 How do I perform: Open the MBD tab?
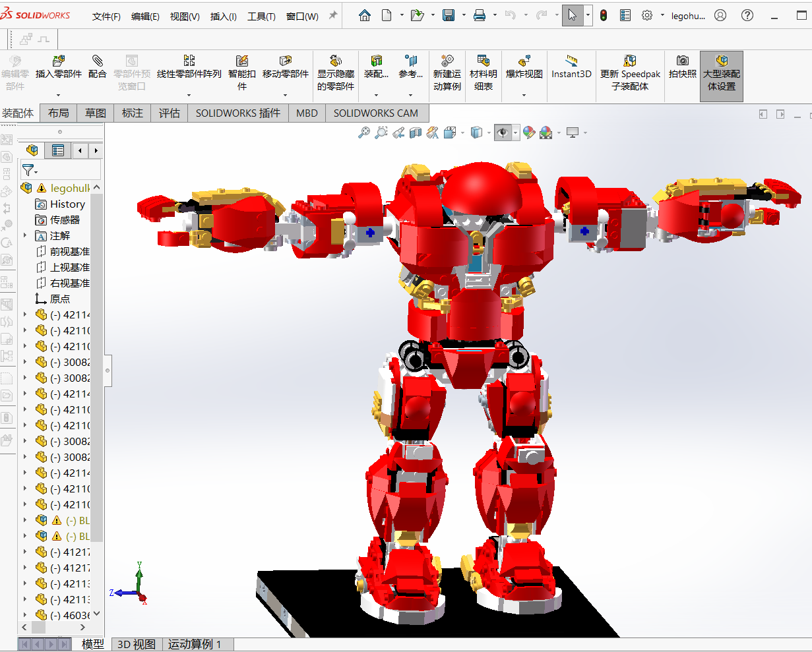coord(307,113)
